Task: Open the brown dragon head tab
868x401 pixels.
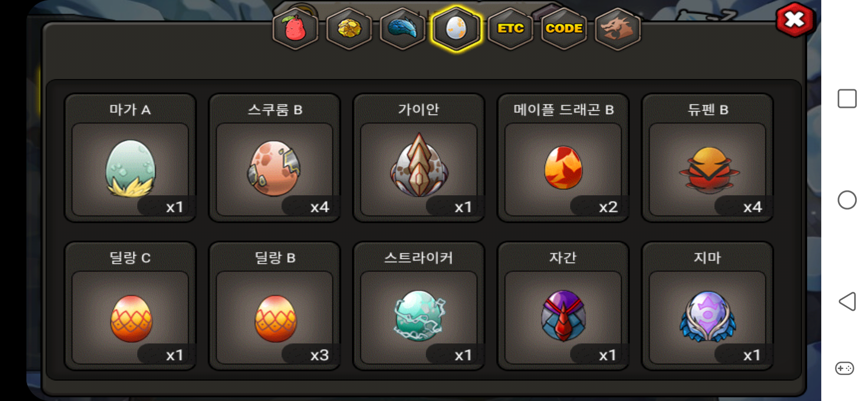Action: [618, 29]
